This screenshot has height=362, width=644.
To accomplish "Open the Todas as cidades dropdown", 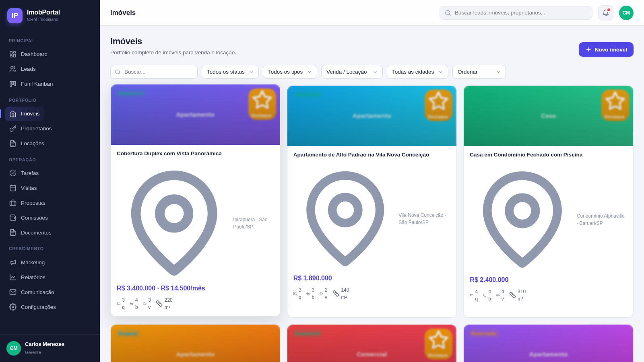I will (417, 72).
